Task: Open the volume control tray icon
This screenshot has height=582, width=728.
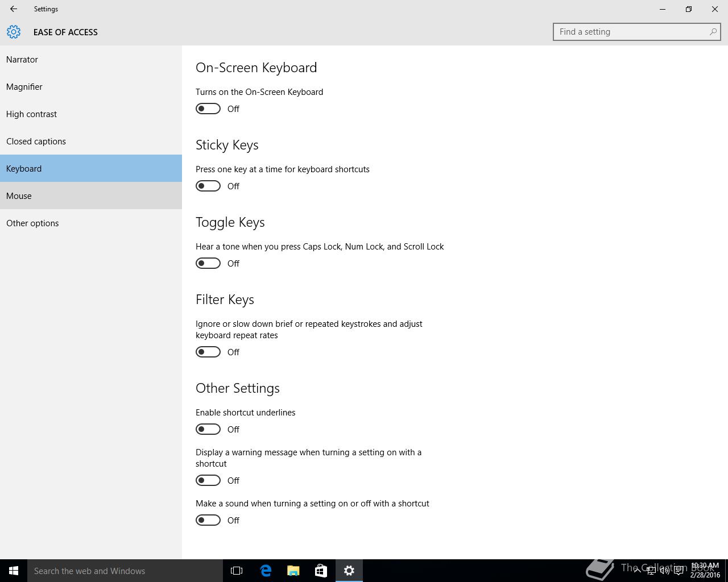Action: pyautogui.click(x=664, y=571)
